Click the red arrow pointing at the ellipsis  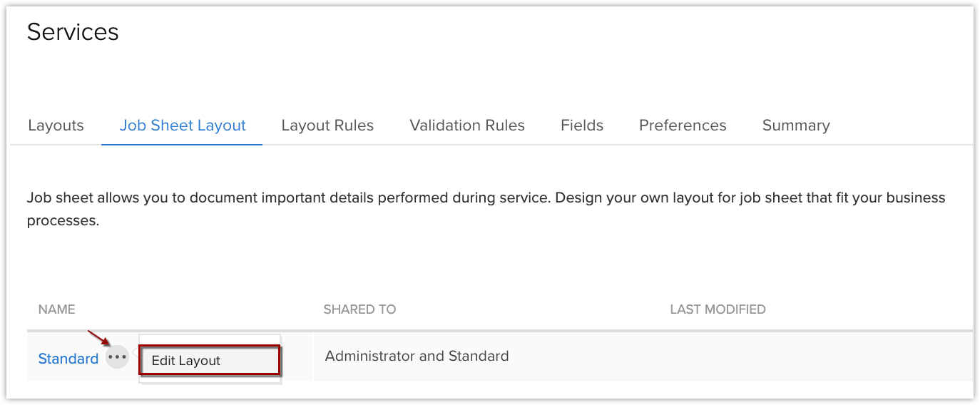pyautogui.click(x=97, y=336)
